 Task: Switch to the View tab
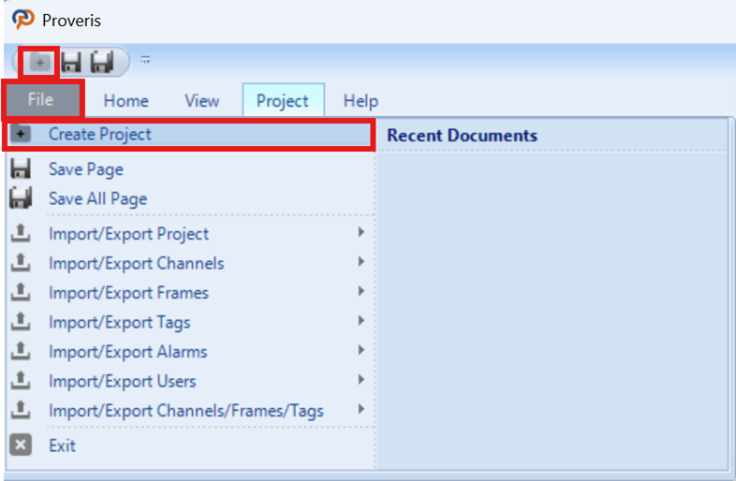202,101
